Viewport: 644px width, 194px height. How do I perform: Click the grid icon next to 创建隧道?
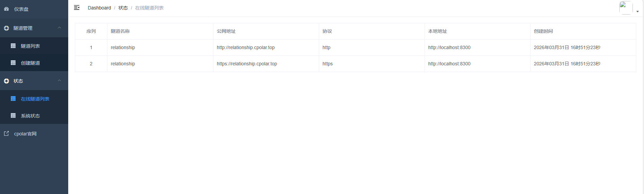[x=13, y=63]
